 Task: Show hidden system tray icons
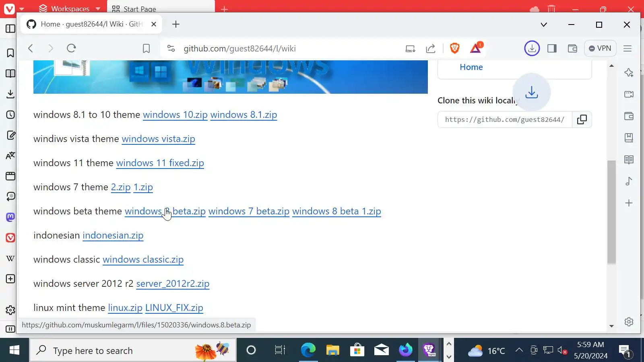(x=519, y=350)
